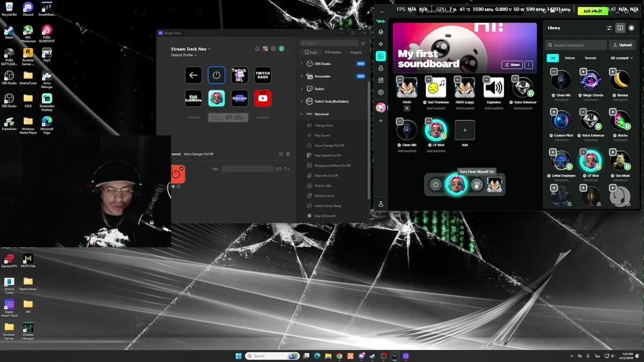Select the Discord key in Stream Deck

[x=239, y=99]
